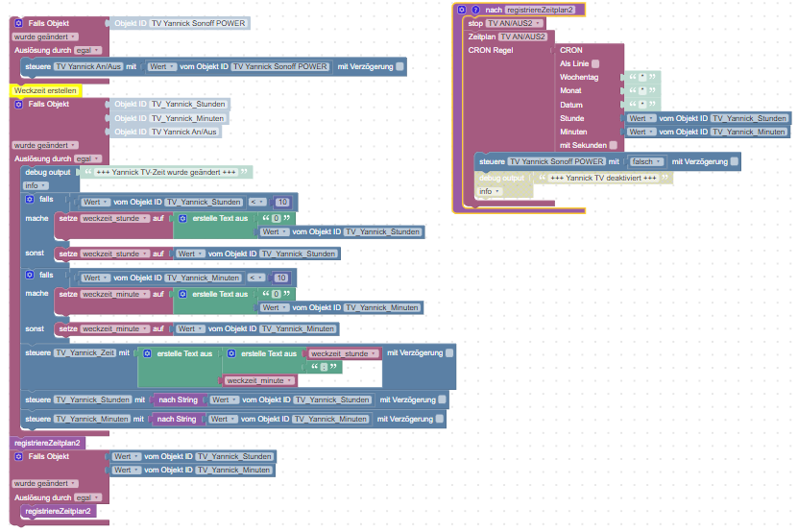Select the CRON Regel label

point(490,50)
